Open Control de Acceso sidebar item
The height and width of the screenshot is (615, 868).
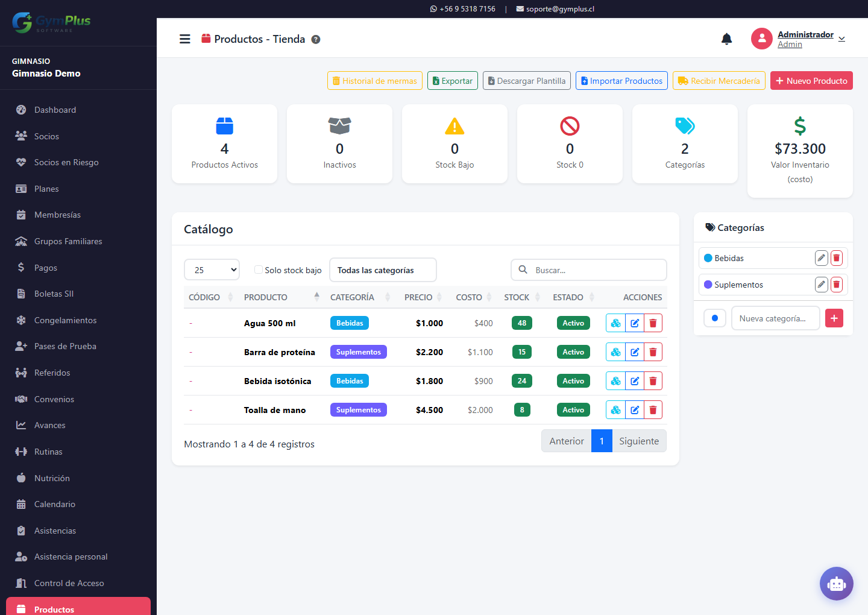pos(78,583)
